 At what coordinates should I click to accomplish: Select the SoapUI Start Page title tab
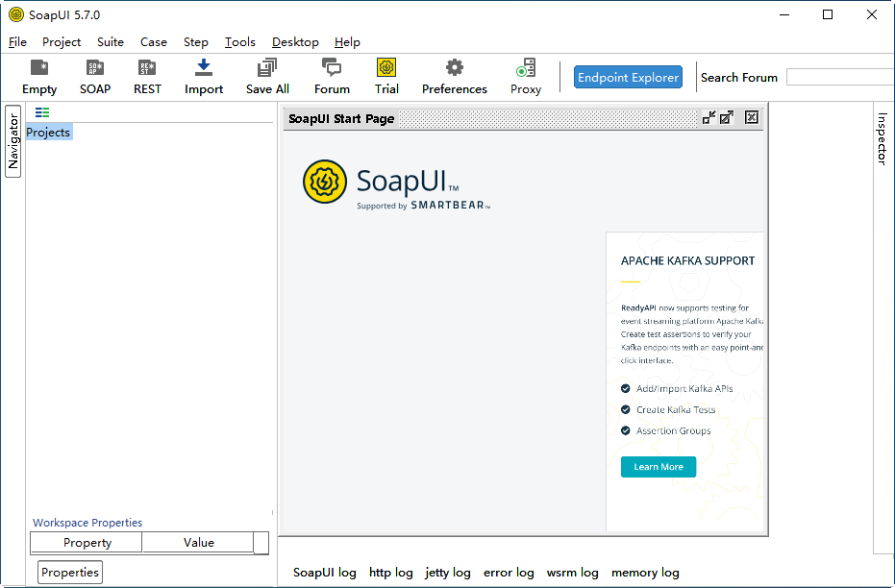tap(341, 118)
